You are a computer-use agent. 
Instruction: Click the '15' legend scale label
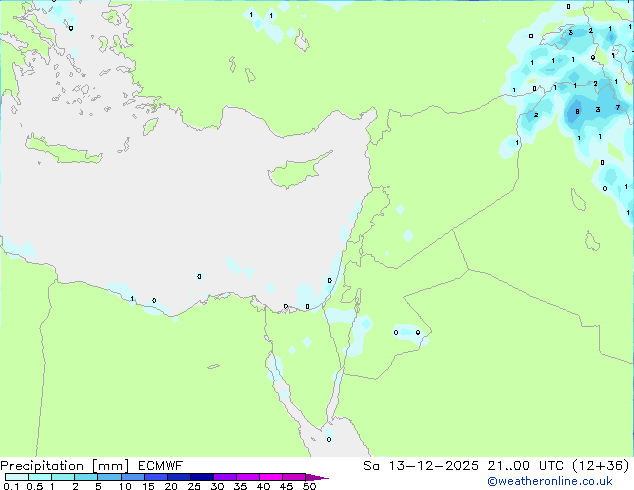[148, 486]
